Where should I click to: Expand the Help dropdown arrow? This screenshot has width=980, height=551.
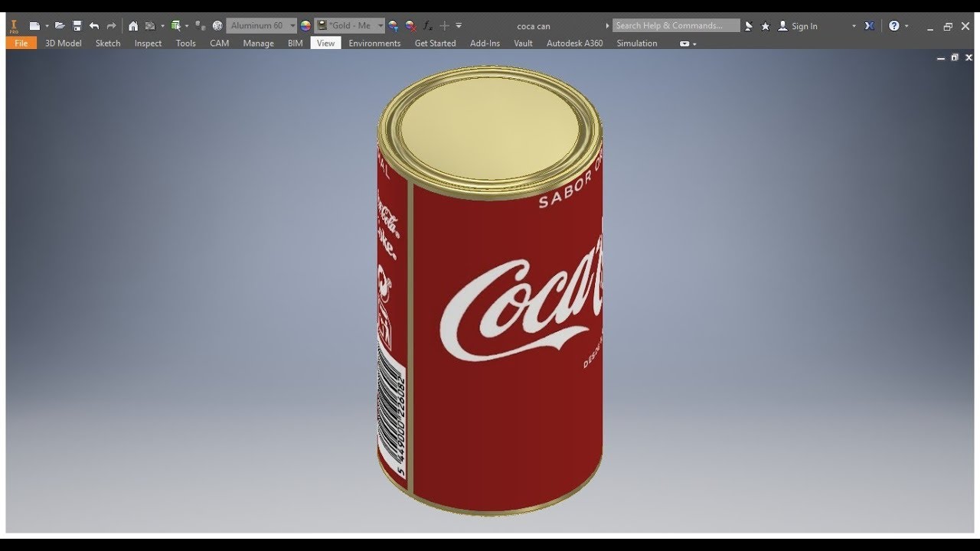point(907,26)
